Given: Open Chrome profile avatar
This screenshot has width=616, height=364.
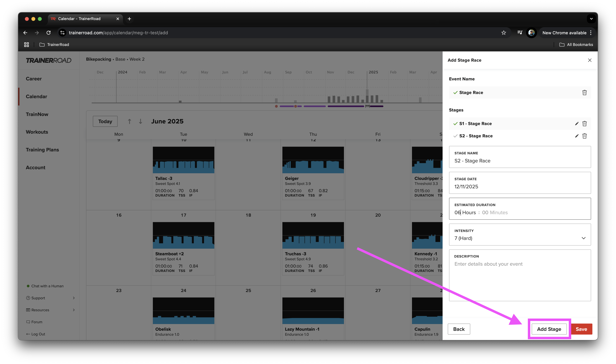Looking at the screenshot, I should (531, 33).
